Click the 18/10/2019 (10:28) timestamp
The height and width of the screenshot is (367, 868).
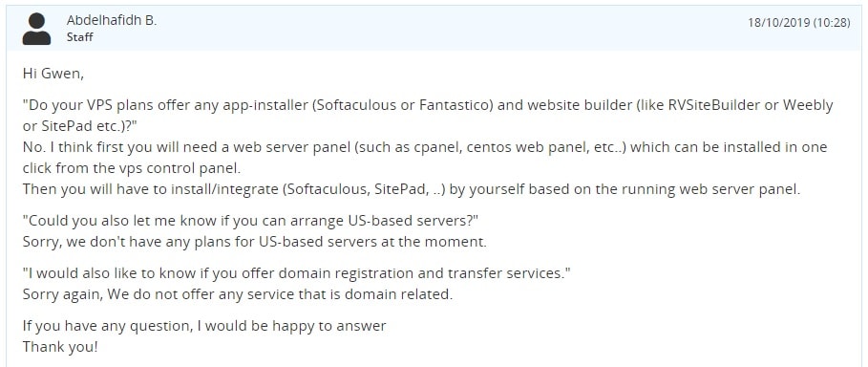pos(799,23)
